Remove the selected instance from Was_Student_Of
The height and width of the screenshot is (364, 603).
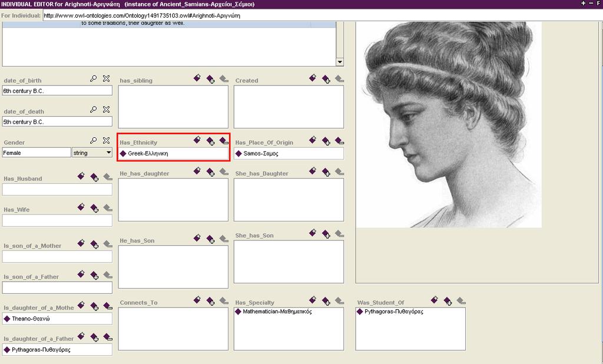[460, 300]
